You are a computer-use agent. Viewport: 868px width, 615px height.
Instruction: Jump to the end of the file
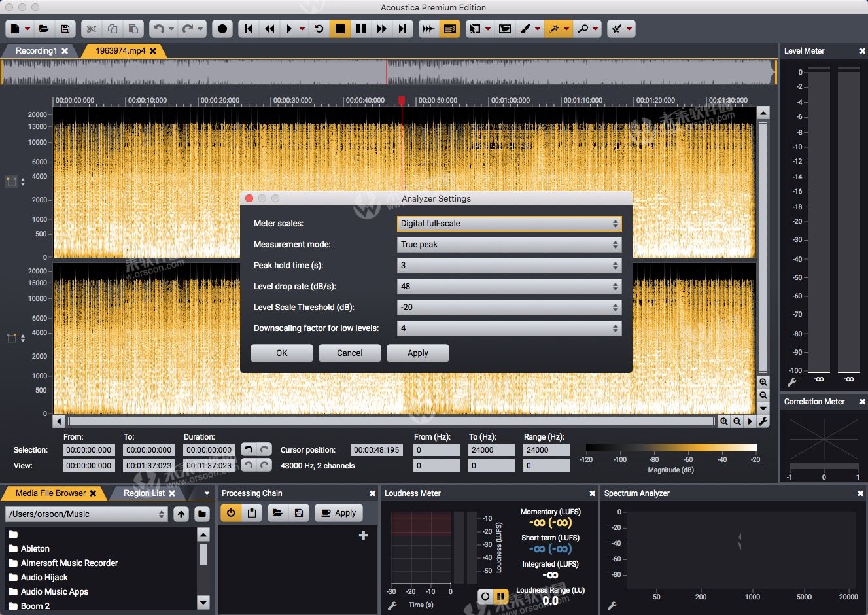[x=402, y=29]
